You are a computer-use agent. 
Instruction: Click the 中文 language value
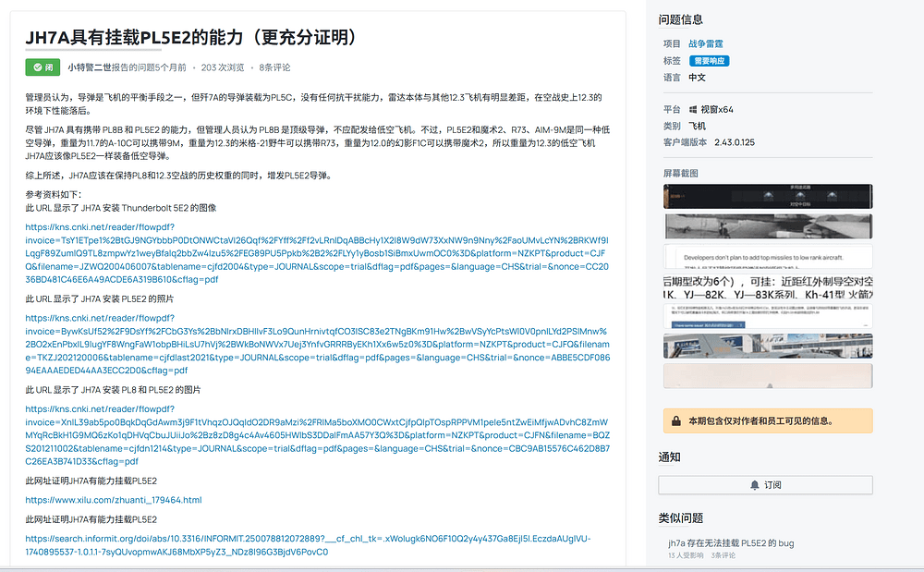[x=697, y=78]
